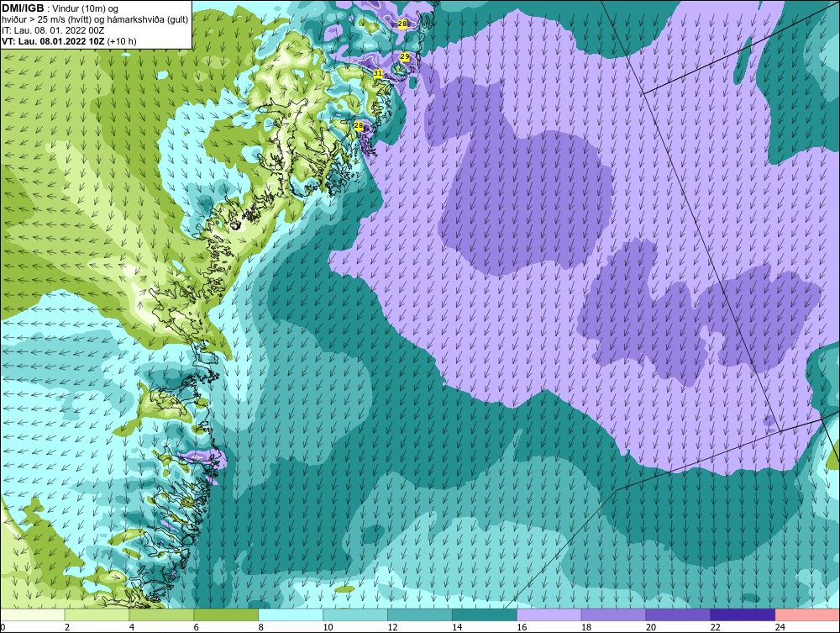Click the dark indigo 22–24 m/s legend swatch
This screenshot has width=840, height=633.
coord(743,615)
